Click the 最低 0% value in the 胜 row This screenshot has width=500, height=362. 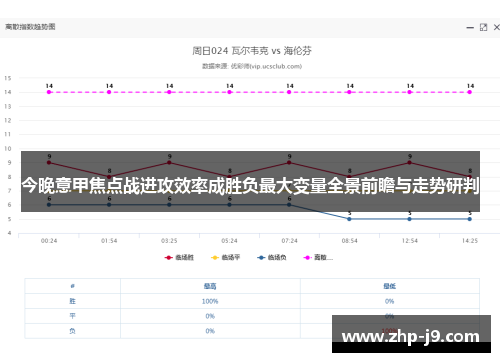tap(389, 301)
